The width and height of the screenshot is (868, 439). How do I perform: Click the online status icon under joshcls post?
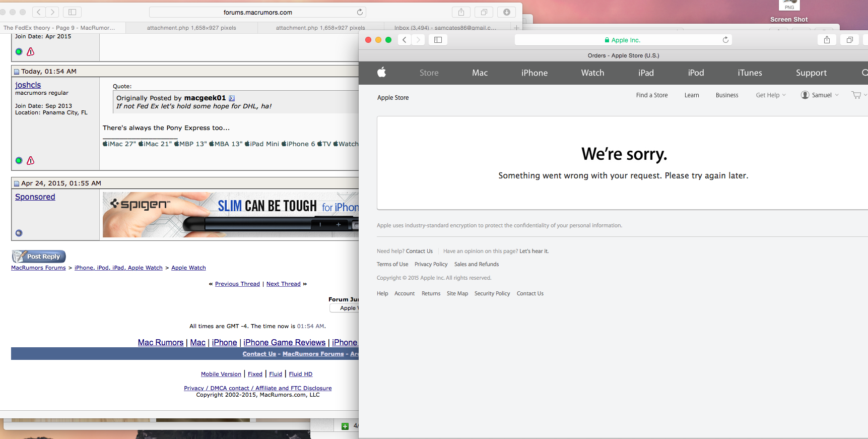19,160
